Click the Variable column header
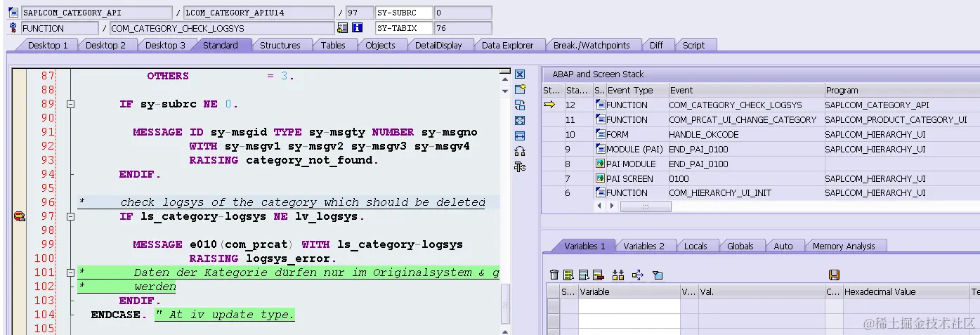980x335 pixels. 629,291
